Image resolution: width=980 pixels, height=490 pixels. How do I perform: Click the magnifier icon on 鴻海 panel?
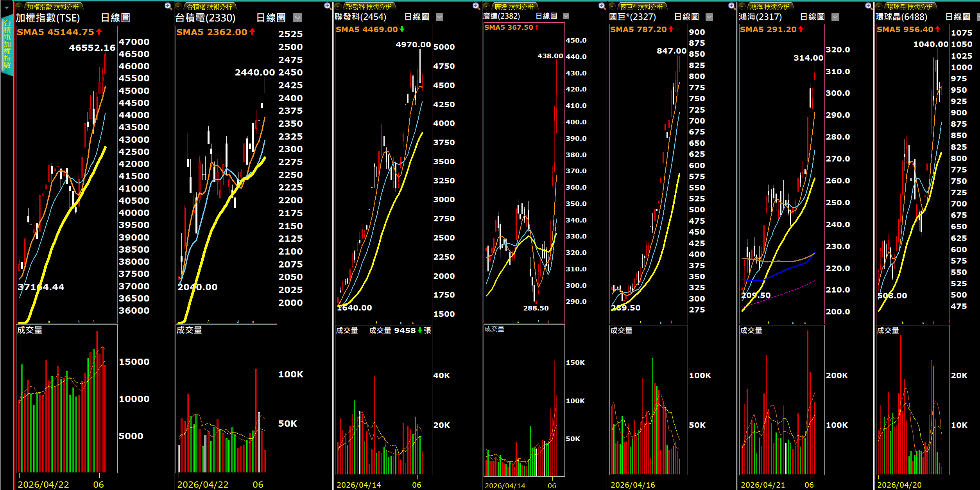[x=868, y=6]
